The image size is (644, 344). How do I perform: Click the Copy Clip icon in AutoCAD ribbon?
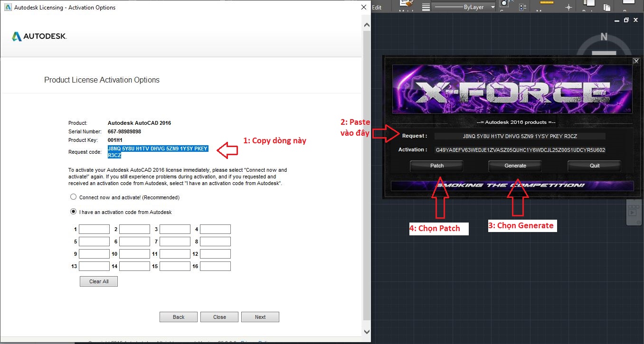tap(607, 7)
